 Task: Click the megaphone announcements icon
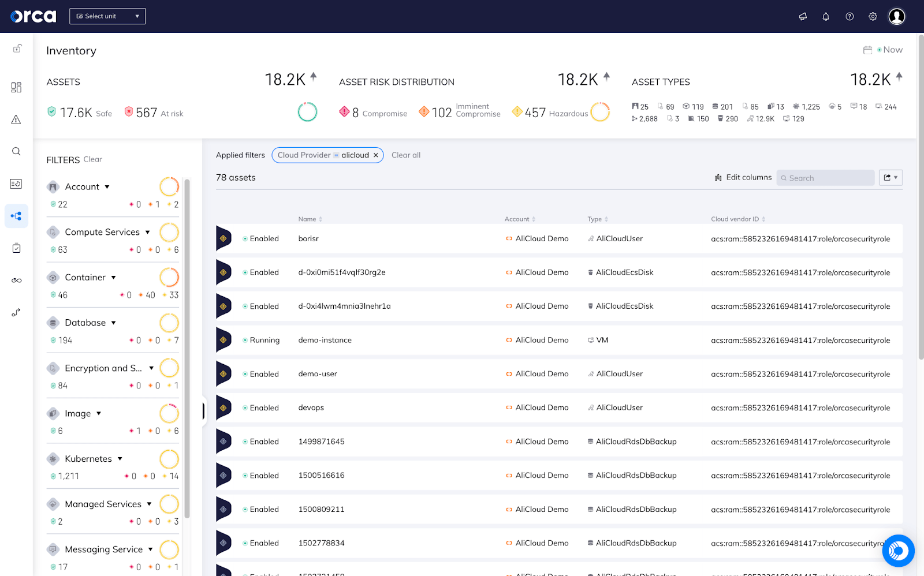click(803, 16)
